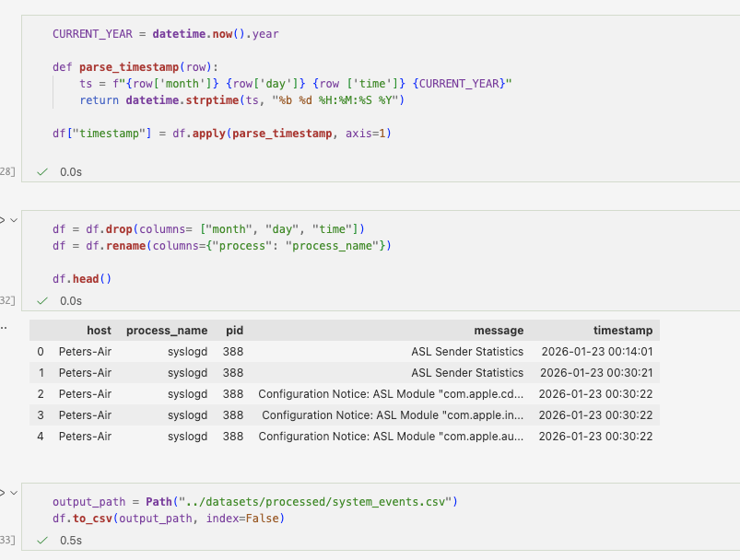This screenshot has width=740, height=560.
Task: Expand run options chevron for the to_csv cell
Action: [x=12, y=493]
